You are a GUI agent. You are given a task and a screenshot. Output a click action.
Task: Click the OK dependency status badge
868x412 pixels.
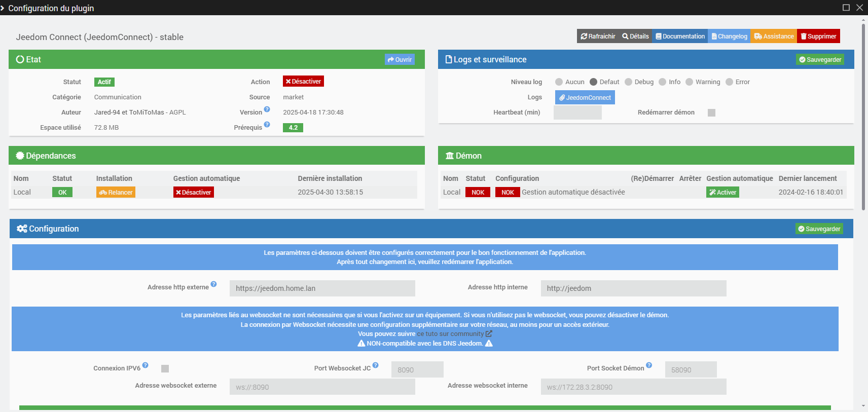pos(62,192)
